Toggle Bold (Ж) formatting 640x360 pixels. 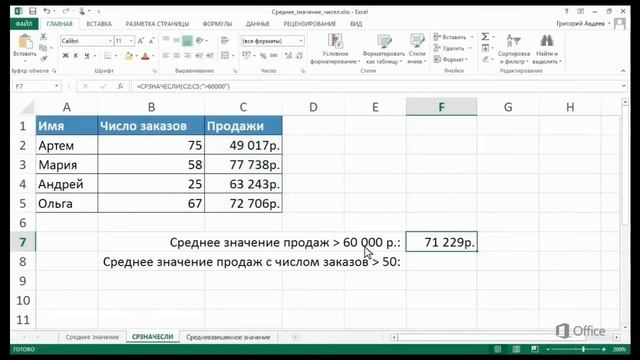coord(65,56)
